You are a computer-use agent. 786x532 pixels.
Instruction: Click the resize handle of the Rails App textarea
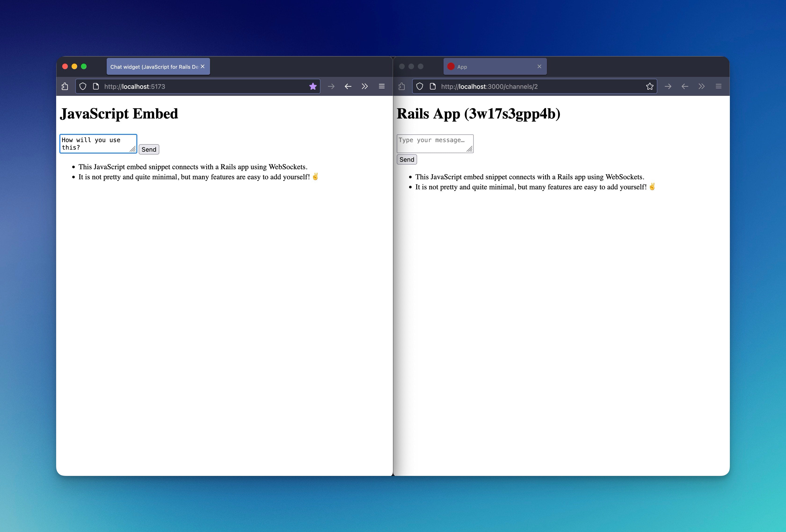coord(470,149)
